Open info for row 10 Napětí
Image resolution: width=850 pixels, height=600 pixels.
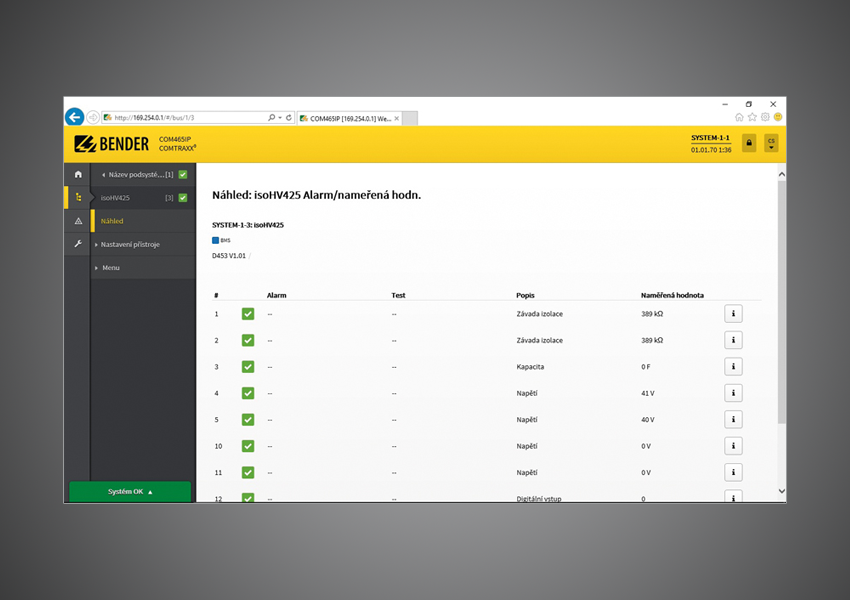[733, 446]
